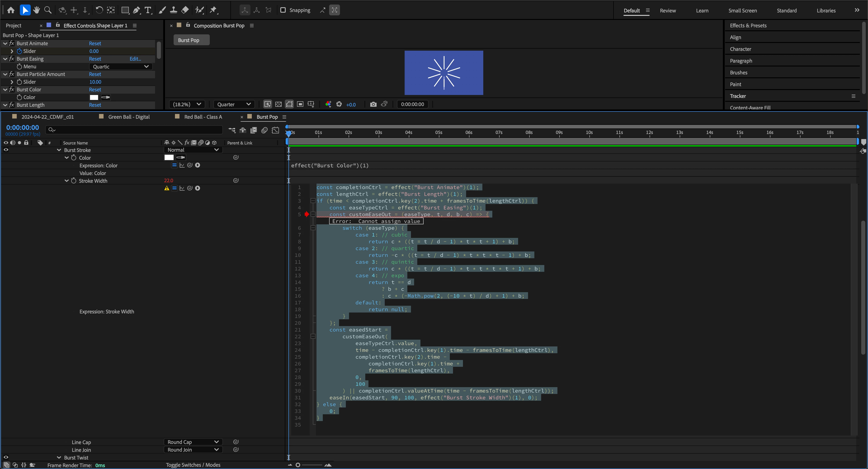
Task: Enable the Snapping checkbox
Action: [283, 10]
